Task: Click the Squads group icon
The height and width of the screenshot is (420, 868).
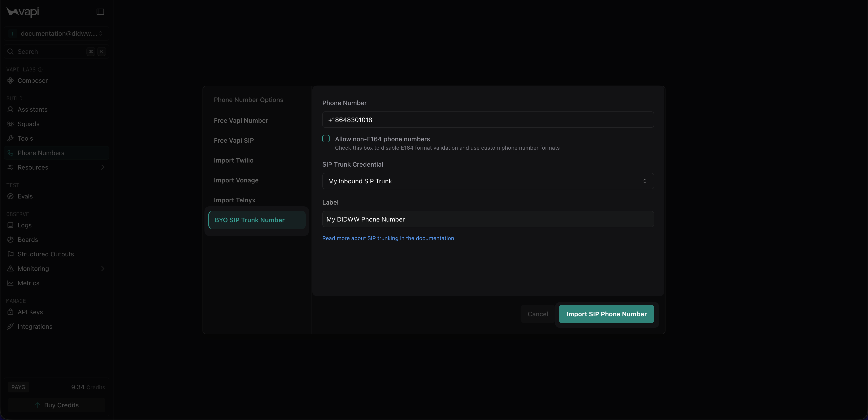Action: (x=10, y=124)
